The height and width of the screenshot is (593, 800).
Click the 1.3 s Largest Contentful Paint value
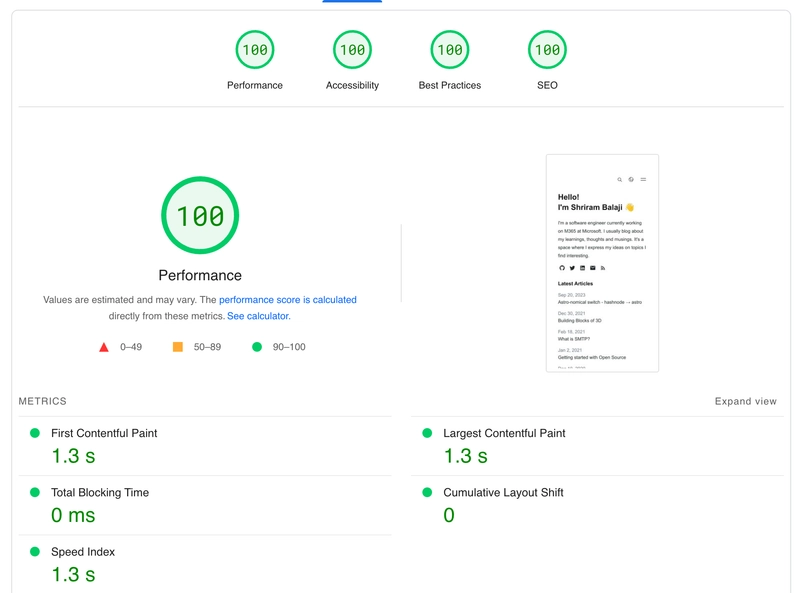pyautogui.click(x=465, y=456)
